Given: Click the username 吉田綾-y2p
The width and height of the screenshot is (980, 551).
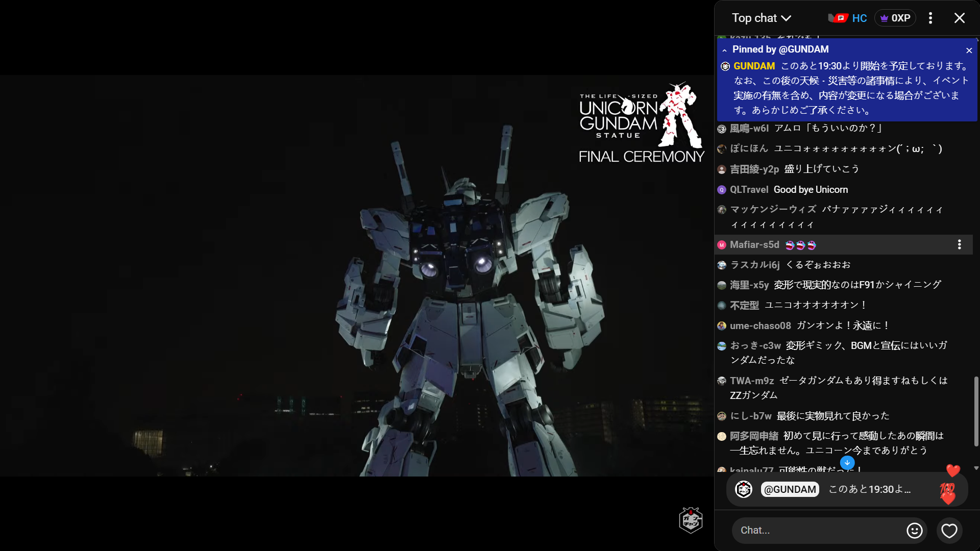Looking at the screenshot, I should pos(754,169).
